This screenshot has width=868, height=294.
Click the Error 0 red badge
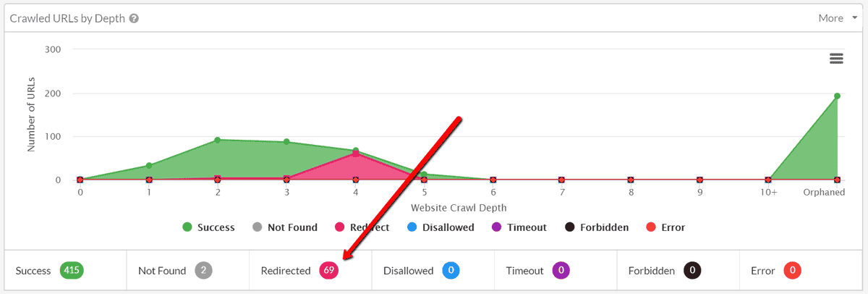point(793,271)
